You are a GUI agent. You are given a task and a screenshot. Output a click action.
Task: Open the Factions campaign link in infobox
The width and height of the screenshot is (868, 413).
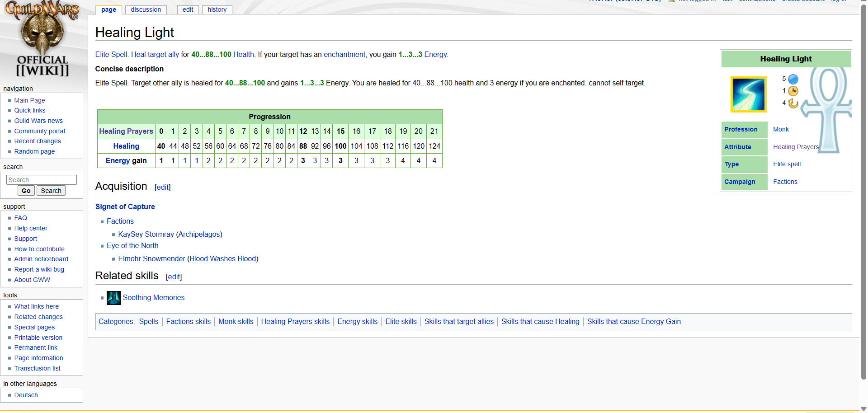tap(785, 182)
